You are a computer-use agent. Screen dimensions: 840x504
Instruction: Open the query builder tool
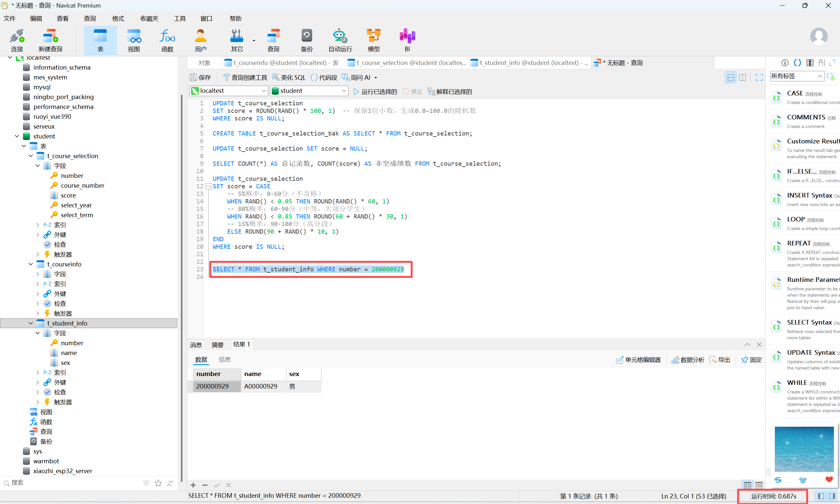245,77
